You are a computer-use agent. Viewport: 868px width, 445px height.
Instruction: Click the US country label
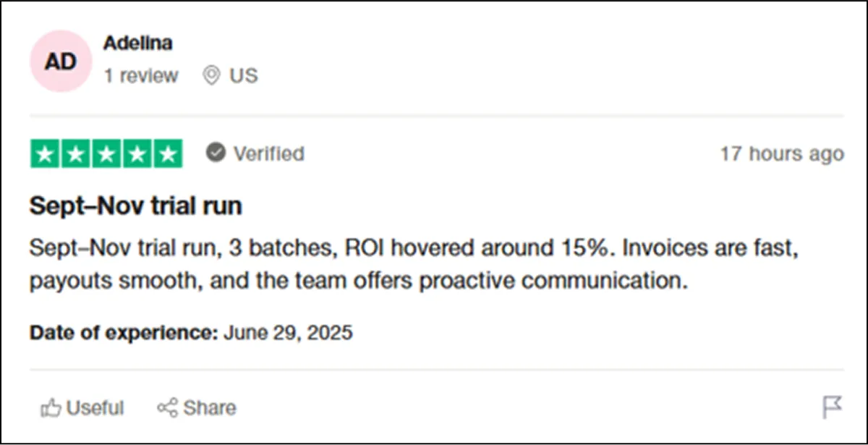coord(244,75)
